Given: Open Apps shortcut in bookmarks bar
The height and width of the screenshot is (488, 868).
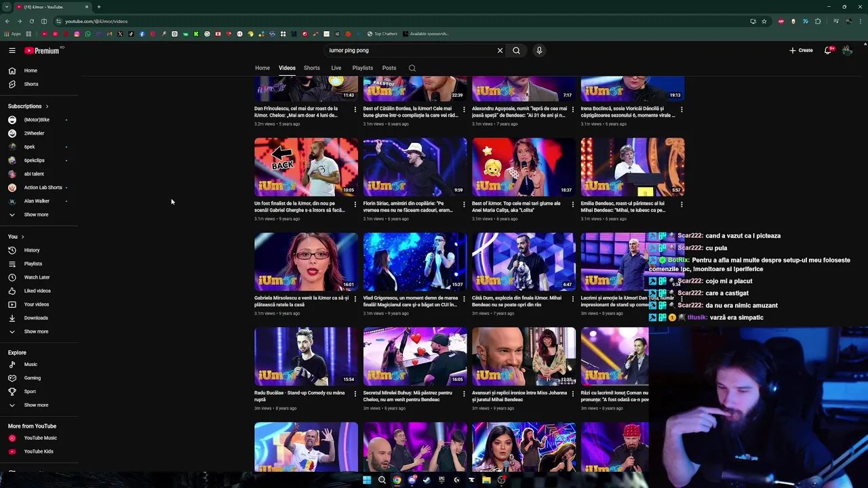Looking at the screenshot, I should (x=13, y=34).
